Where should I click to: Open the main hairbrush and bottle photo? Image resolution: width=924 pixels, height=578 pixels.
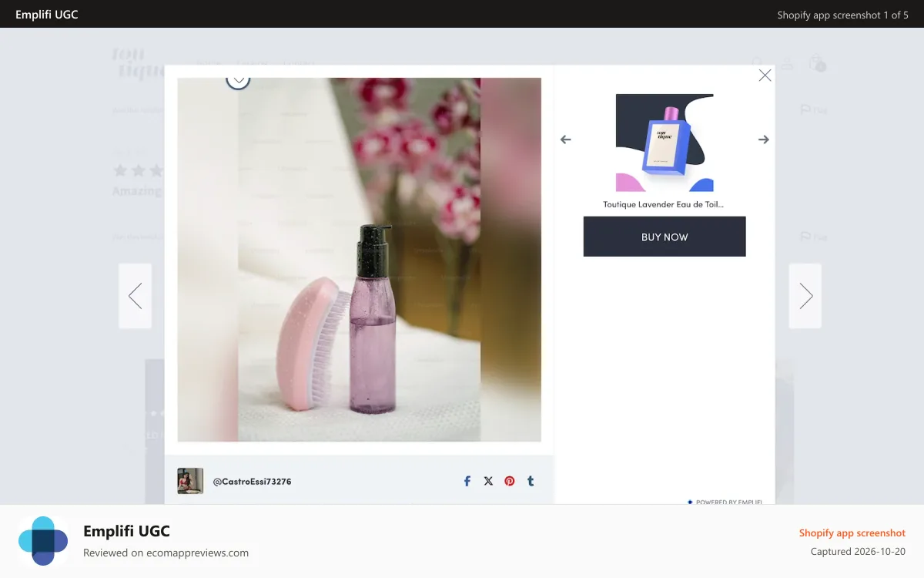click(360, 260)
